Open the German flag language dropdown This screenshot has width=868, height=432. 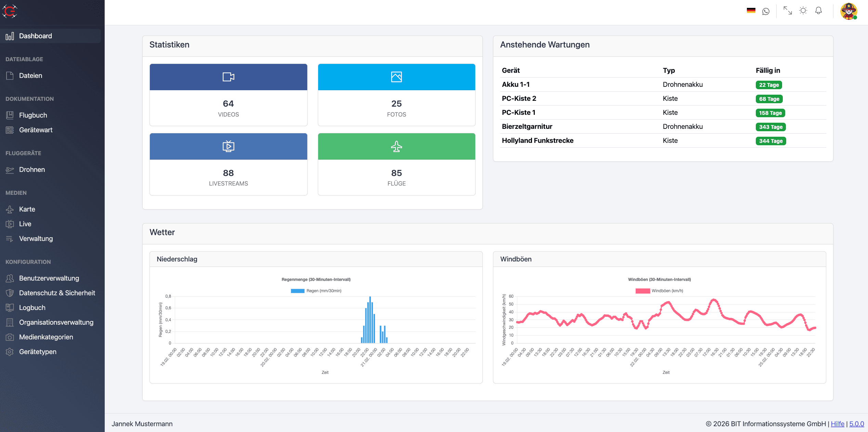751,11
